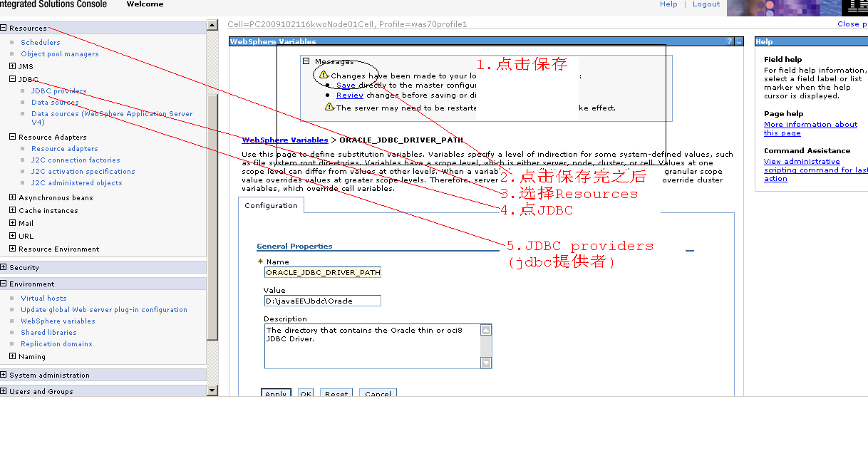Click inside the Name input field

coord(321,272)
